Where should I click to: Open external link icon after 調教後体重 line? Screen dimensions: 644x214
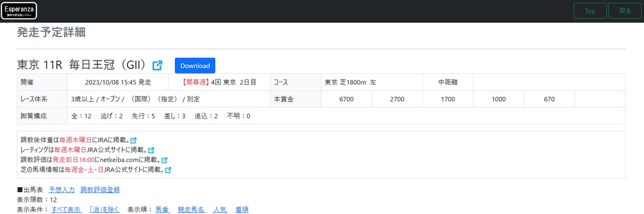pyautogui.click(x=134, y=141)
